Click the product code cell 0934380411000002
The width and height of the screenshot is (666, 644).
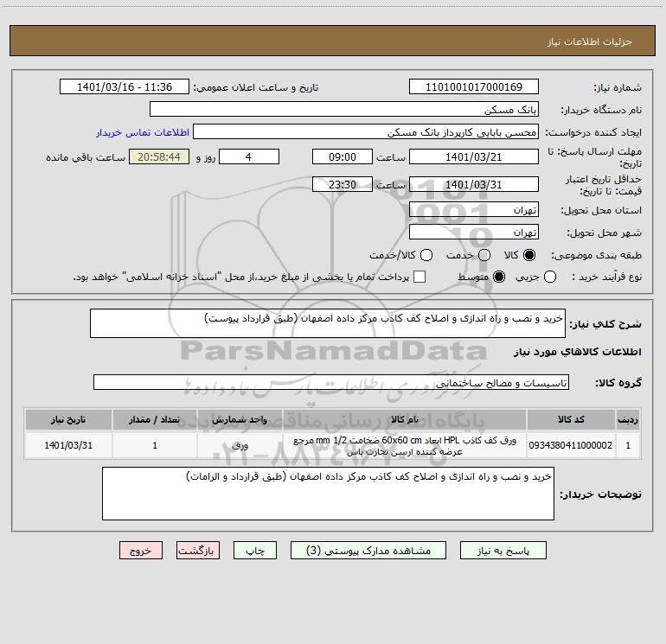pyautogui.click(x=571, y=445)
